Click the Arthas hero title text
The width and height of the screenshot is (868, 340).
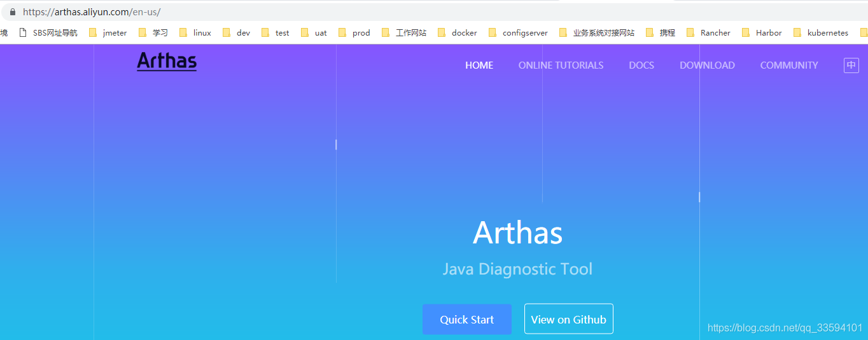coord(518,233)
